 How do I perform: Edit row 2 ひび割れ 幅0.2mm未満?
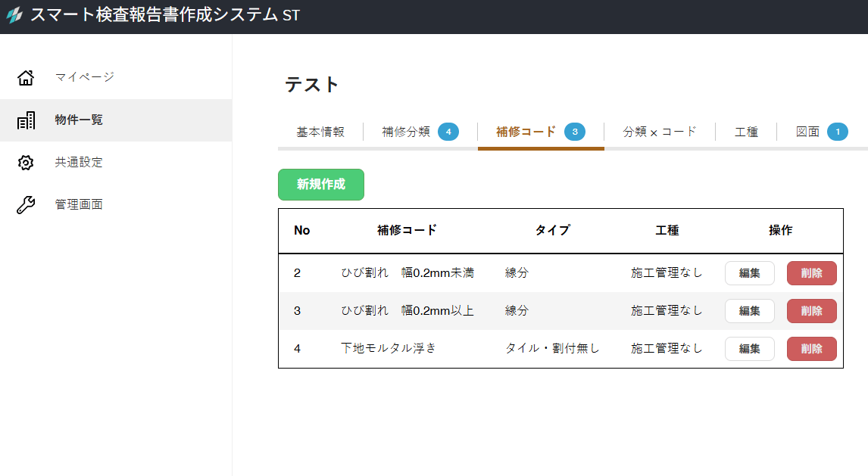[x=749, y=273]
